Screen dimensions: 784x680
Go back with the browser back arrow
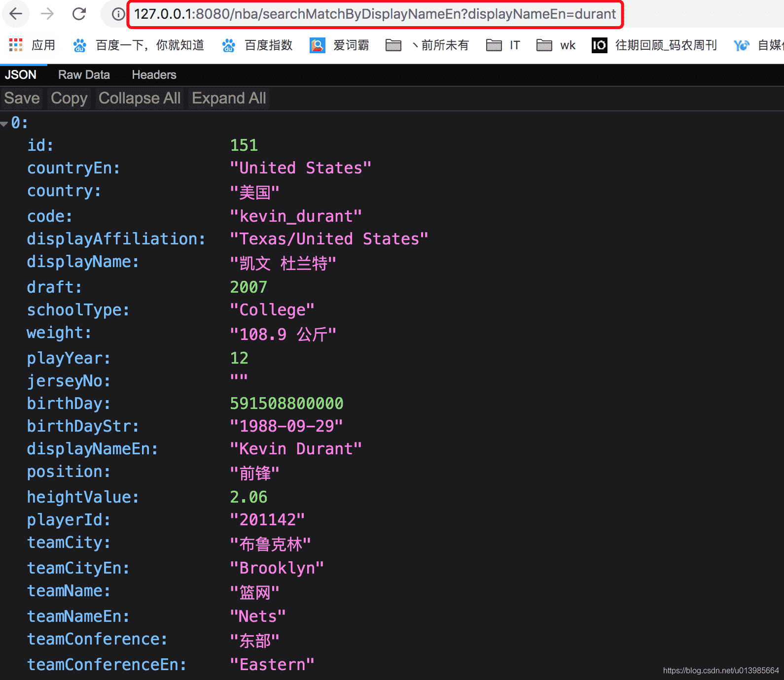(16, 14)
